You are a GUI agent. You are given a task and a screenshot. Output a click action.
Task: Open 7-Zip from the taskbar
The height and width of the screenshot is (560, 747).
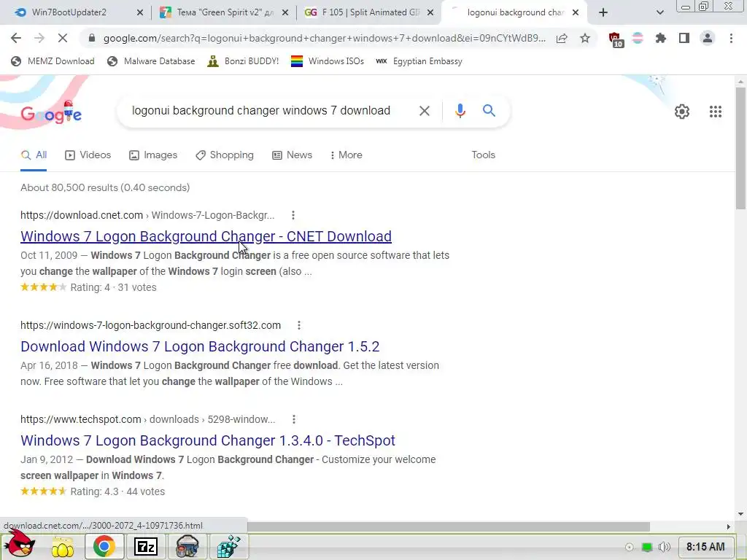pos(146,547)
